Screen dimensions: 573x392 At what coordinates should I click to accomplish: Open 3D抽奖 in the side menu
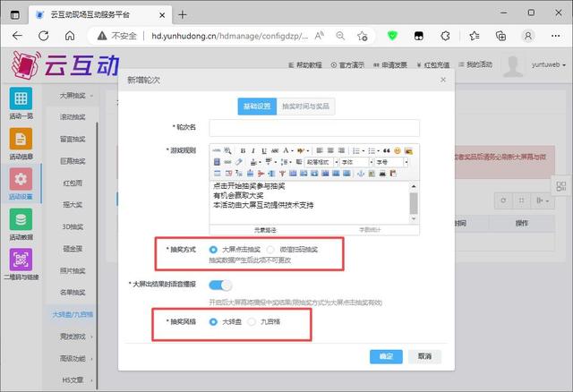click(73, 226)
